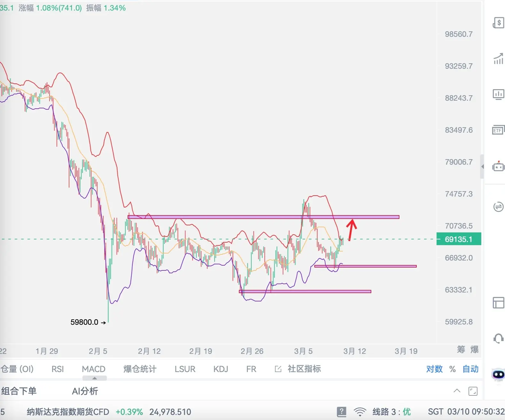Click the 59925.8 price axis label
The image size is (505, 420).
click(x=459, y=322)
